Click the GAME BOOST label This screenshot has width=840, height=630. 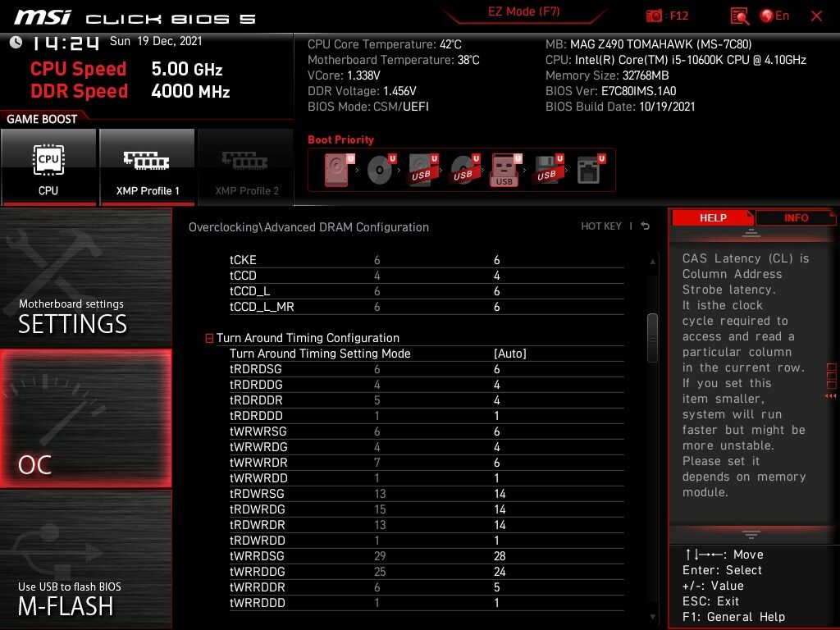[x=42, y=119]
